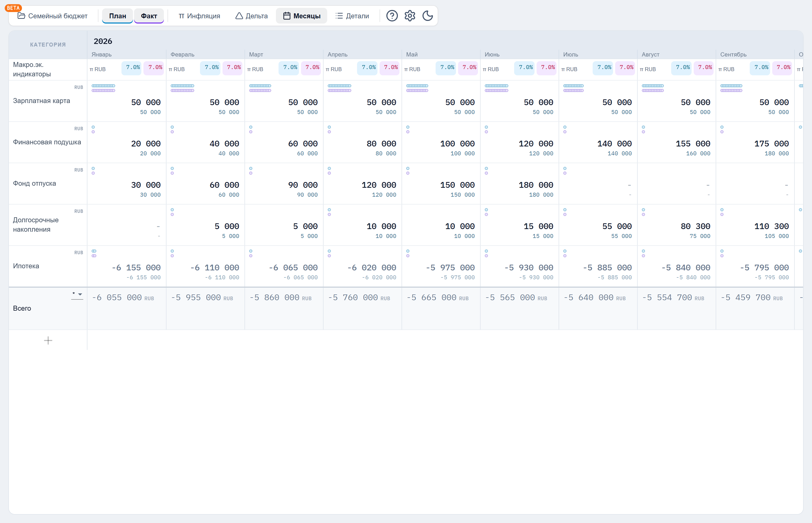812x523 pixels.
Task: Open the Семейный бюджет file button
Action: [53, 16]
